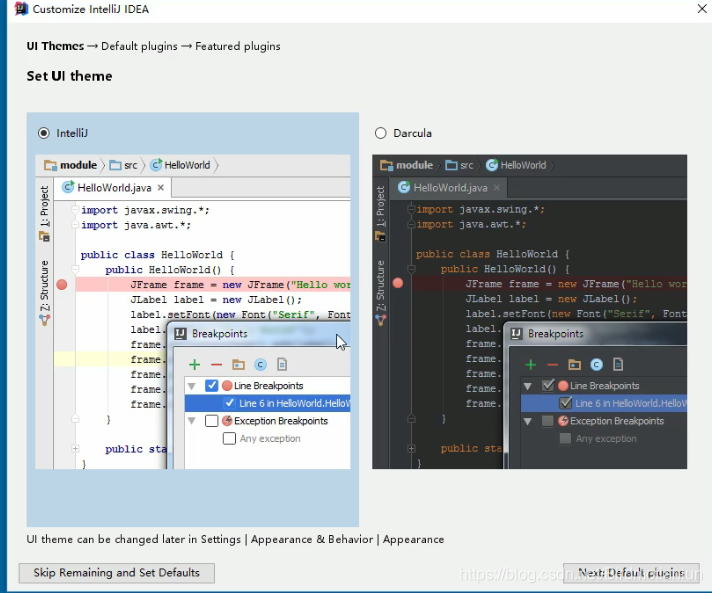
Task: Click the Project folder icon in light preview sidebar
Action: click(x=44, y=236)
